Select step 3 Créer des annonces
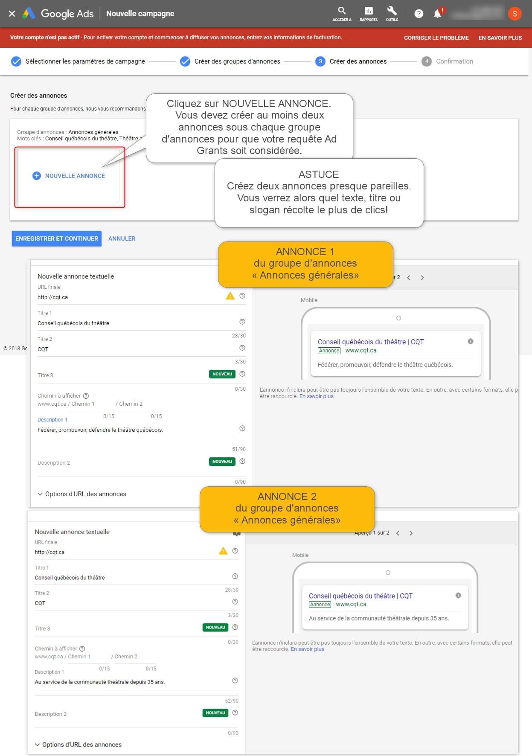The image size is (532, 756). [x=351, y=61]
